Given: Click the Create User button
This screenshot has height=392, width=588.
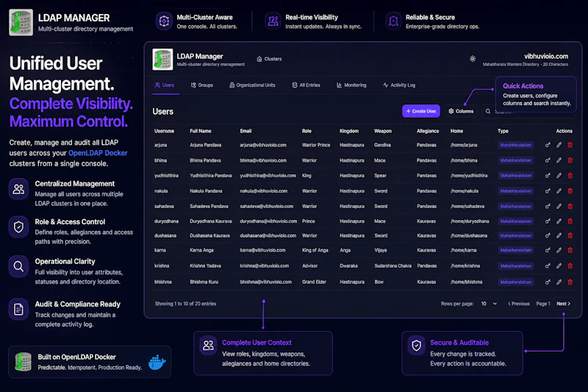Looking at the screenshot, I should point(420,111).
